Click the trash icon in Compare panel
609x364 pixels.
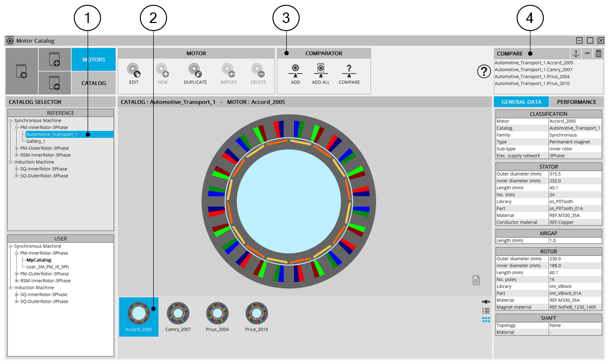[x=598, y=54]
